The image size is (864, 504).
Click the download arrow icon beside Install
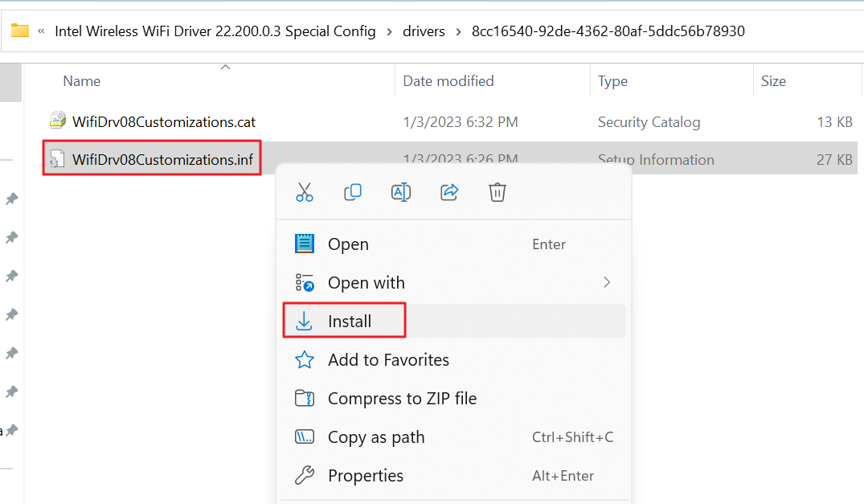coord(304,322)
